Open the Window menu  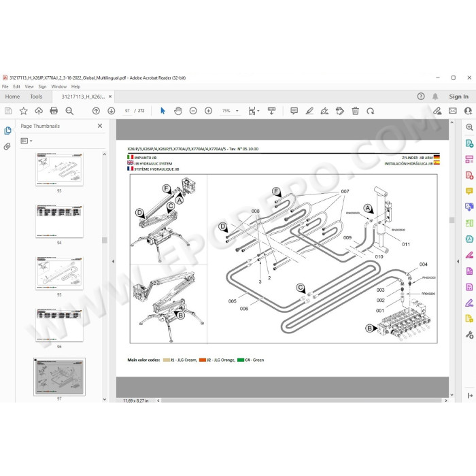(x=59, y=86)
